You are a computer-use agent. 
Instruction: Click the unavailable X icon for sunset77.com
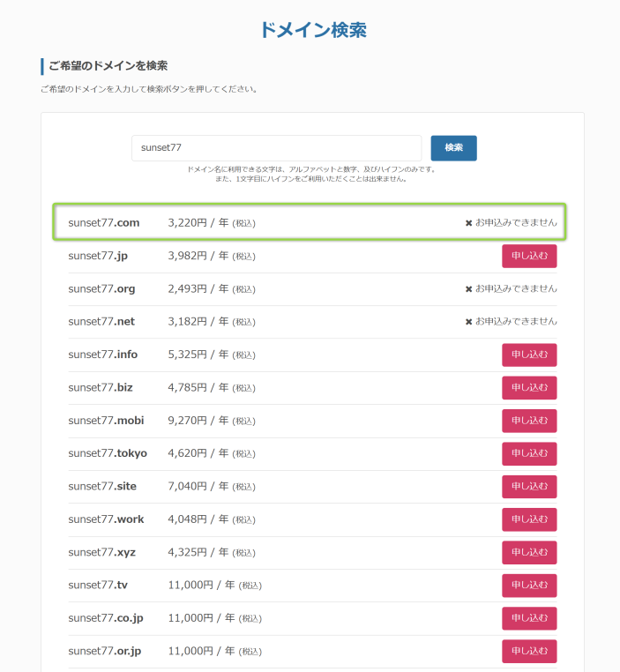469,223
